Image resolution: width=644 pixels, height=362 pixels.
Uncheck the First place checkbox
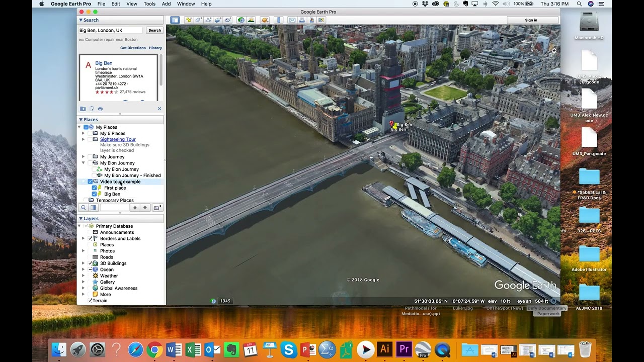[94, 188]
